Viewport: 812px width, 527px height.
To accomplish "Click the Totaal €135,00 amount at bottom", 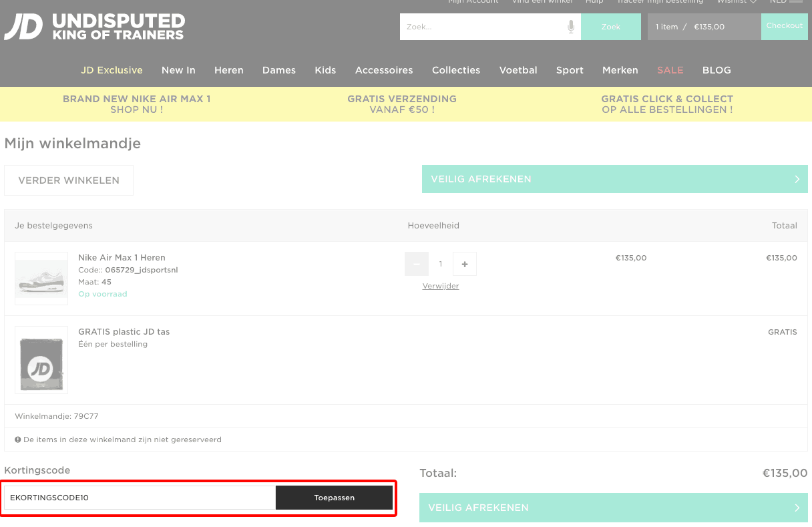I will pos(785,473).
